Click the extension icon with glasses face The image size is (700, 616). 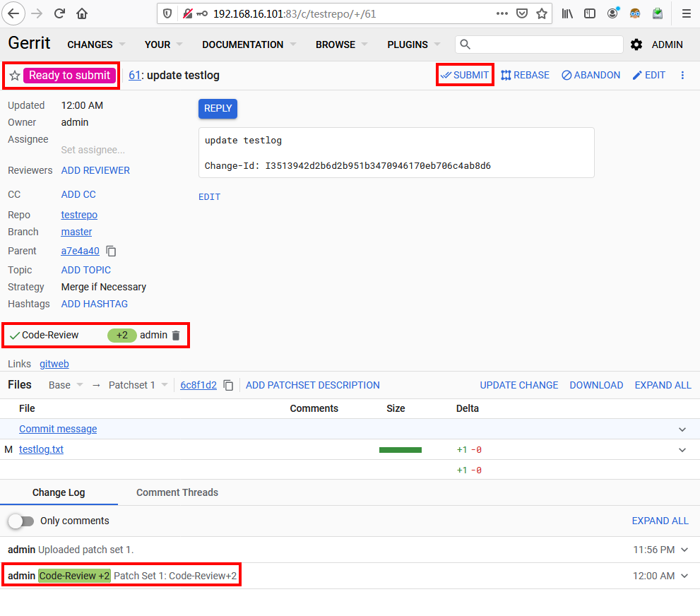point(635,13)
